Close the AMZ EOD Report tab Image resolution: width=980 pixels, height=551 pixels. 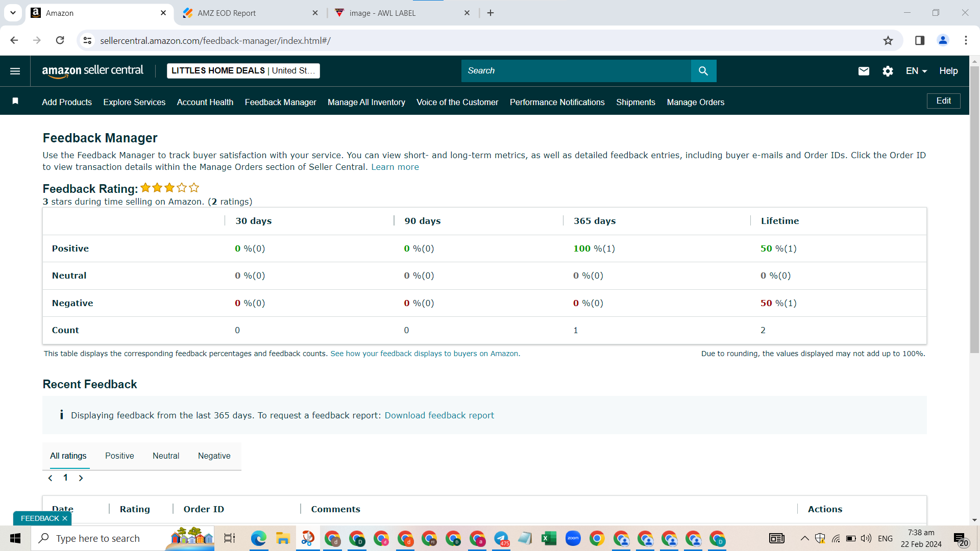[315, 13]
